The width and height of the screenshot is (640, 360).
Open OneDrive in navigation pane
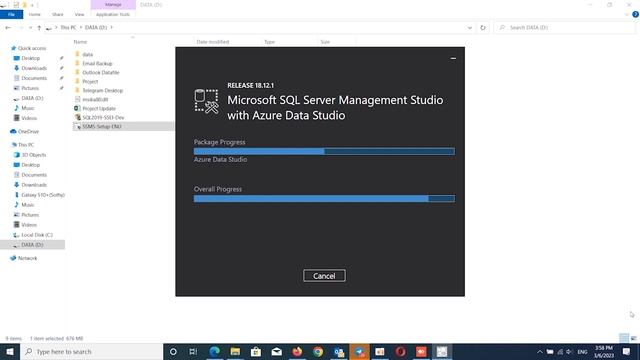(x=28, y=131)
